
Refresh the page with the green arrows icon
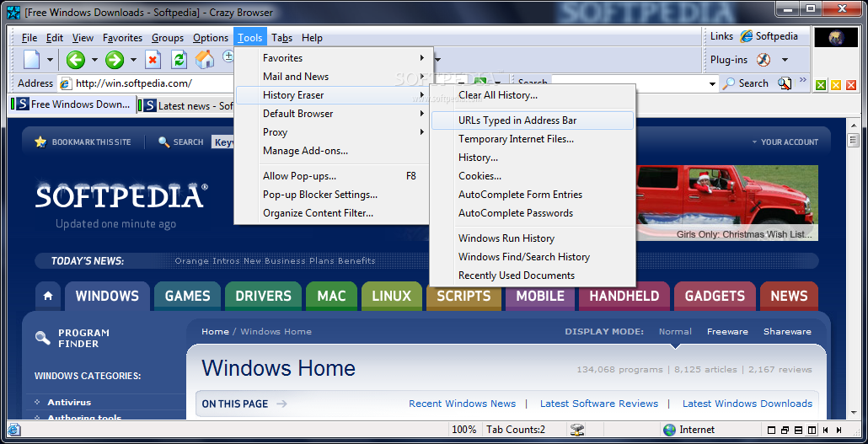[179, 59]
